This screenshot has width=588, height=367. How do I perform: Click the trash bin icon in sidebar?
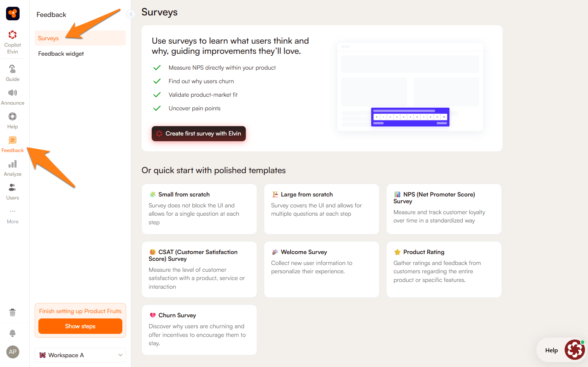pyautogui.click(x=12, y=312)
